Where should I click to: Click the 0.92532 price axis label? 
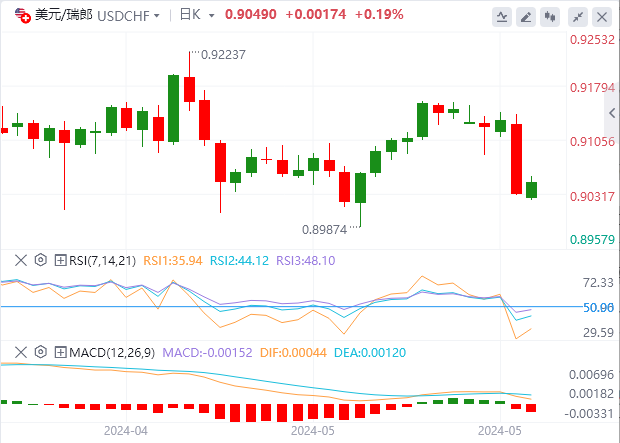tap(592, 40)
